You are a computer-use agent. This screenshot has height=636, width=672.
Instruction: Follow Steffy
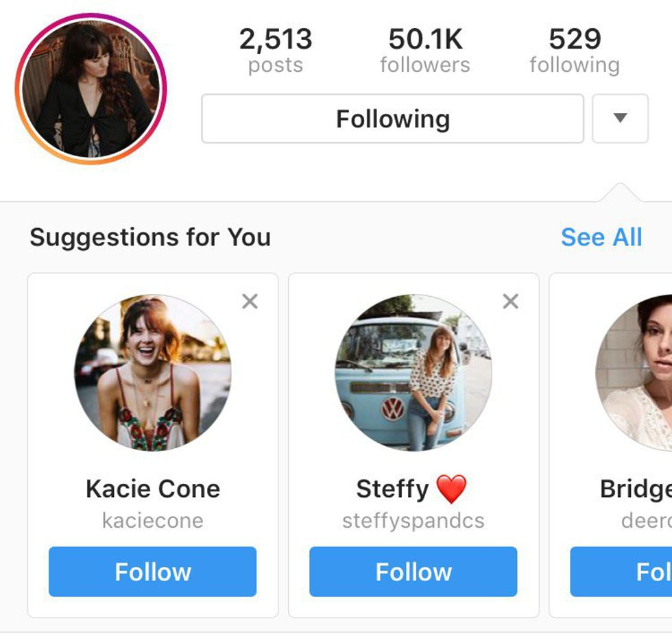pyautogui.click(x=413, y=572)
